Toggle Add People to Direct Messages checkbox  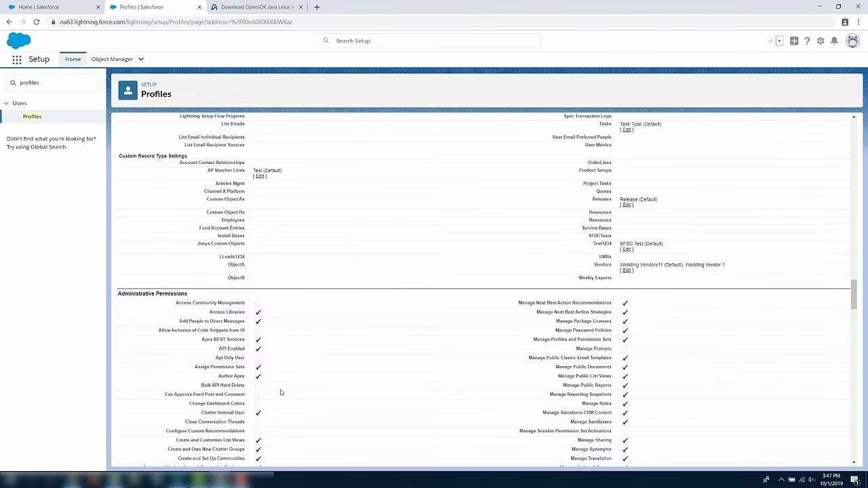(x=258, y=321)
